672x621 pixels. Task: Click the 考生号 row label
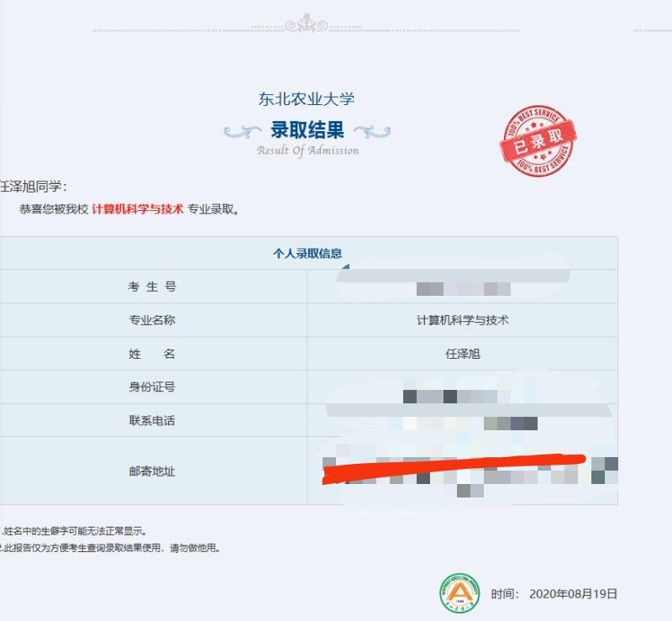click(x=152, y=287)
